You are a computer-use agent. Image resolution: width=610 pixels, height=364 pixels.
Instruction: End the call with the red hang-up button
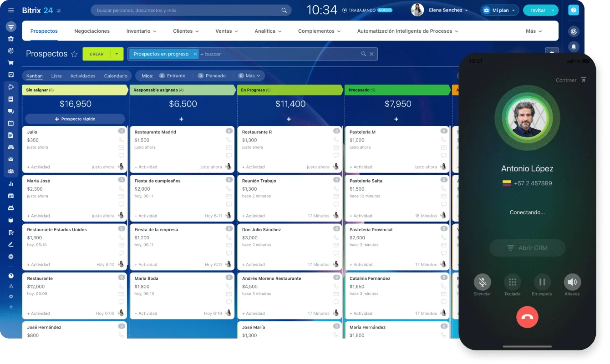[527, 317]
